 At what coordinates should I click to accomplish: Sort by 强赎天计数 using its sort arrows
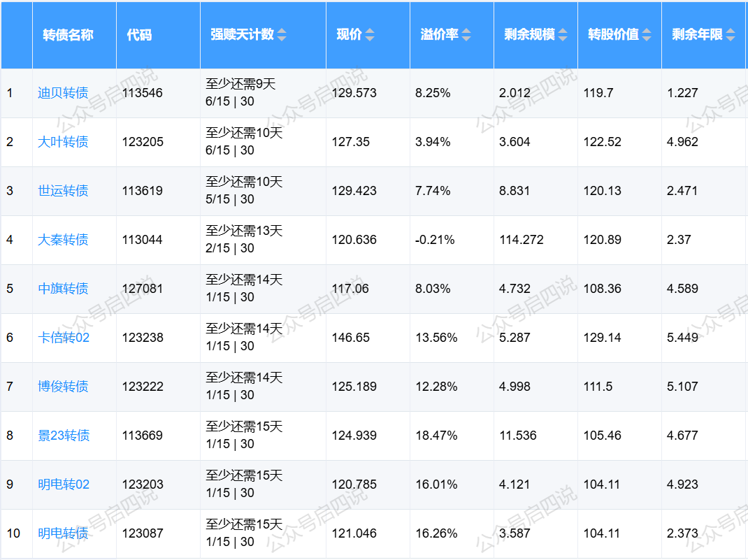282,35
